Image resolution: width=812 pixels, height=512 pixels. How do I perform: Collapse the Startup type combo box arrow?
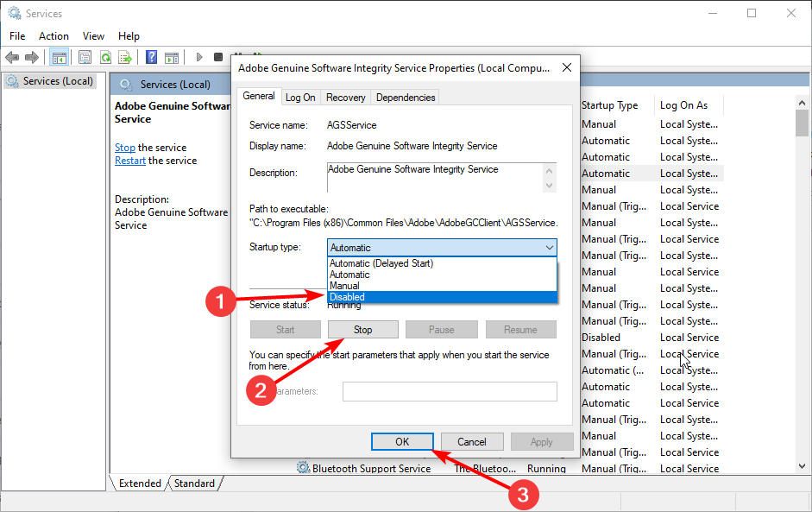coord(549,248)
